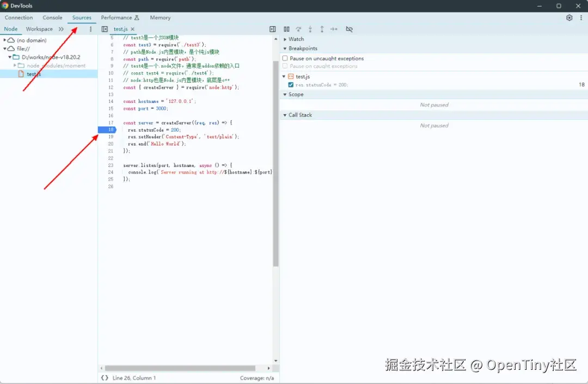
Task: Click the Chrome DevTools logo in title bar
Action: [x=5, y=5]
